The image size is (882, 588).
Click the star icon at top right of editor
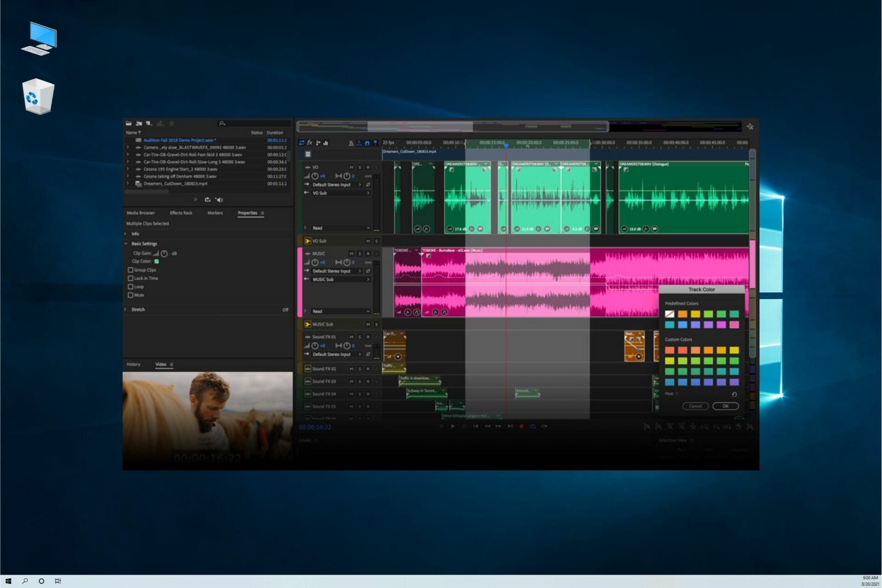coord(750,126)
